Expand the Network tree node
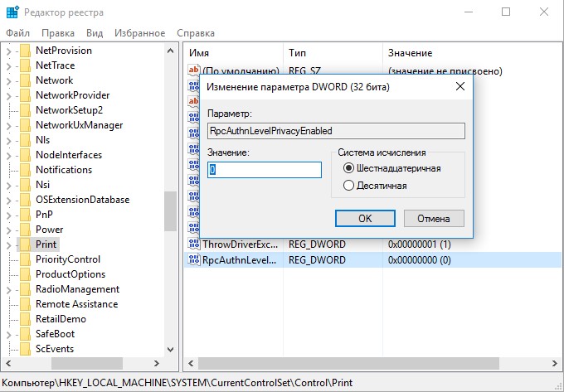This screenshot has height=392, width=564. (9, 81)
